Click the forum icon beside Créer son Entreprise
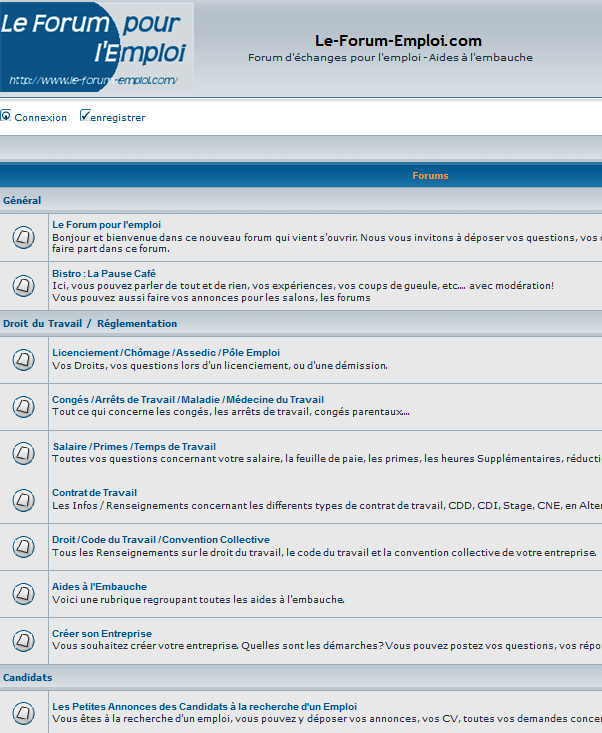602x733 pixels. (23, 640)
